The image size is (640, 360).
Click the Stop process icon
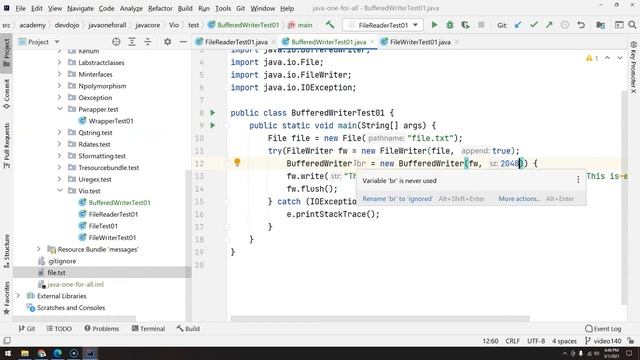click(481, 25)
